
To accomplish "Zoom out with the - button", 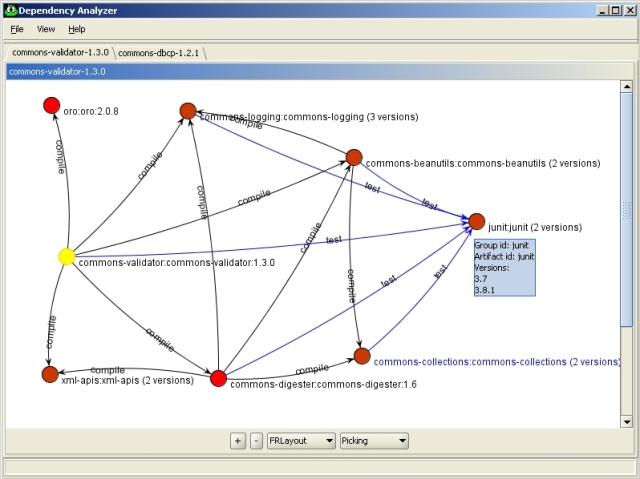I will 256,441.
